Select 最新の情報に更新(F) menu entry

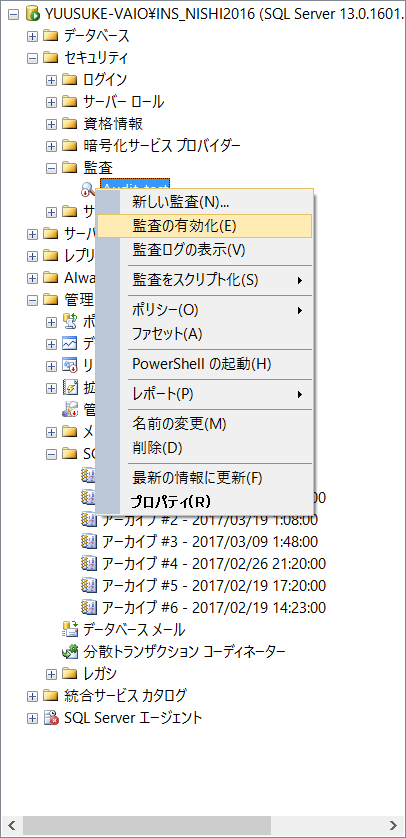(204, 477)
